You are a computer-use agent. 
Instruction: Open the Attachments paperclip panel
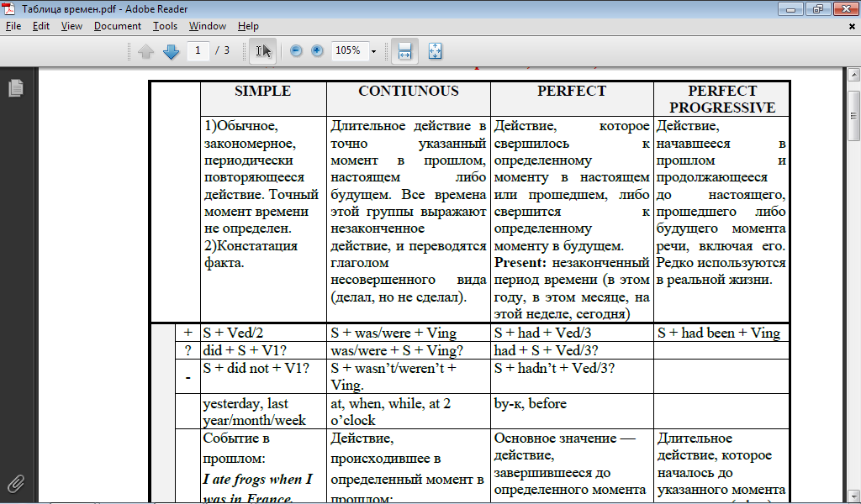pyautogui.click(x=16, y=483)
